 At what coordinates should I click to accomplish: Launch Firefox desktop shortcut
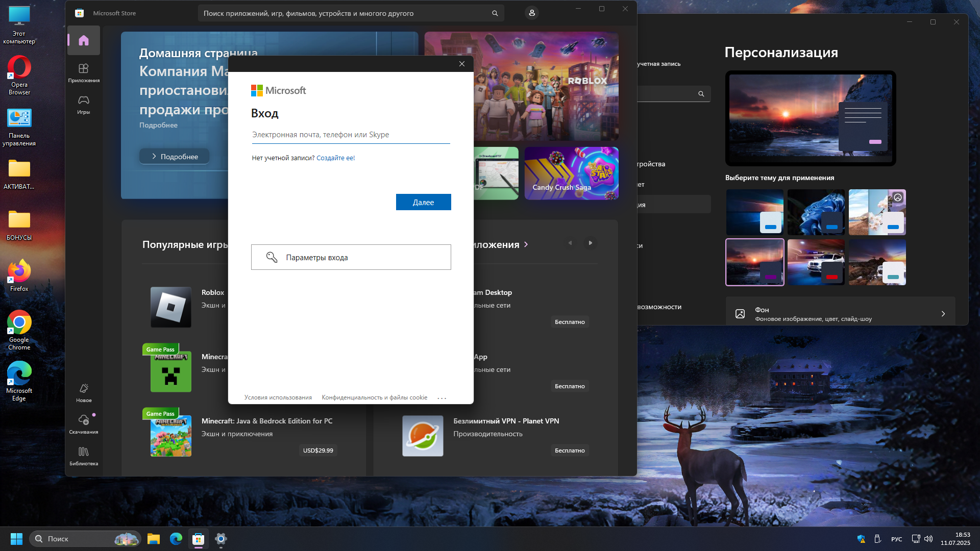[x=19, y=276]
